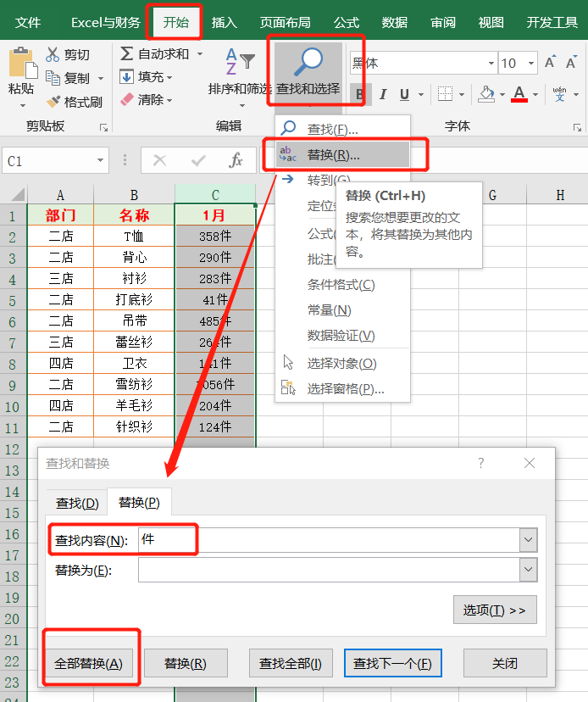The image size is (588, 702).
Task: Choose 查找(F)... from the menu
Action: [342, 130]
